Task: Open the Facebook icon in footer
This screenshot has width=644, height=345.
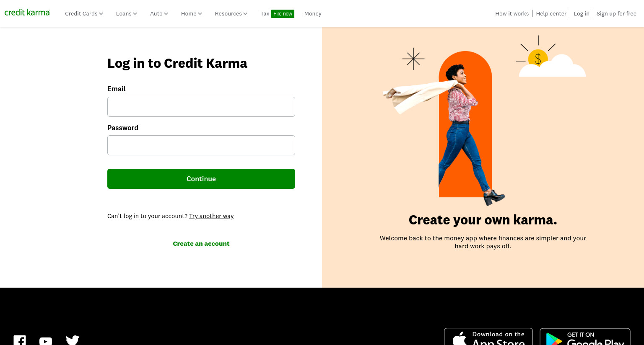Action: (20, 340)
